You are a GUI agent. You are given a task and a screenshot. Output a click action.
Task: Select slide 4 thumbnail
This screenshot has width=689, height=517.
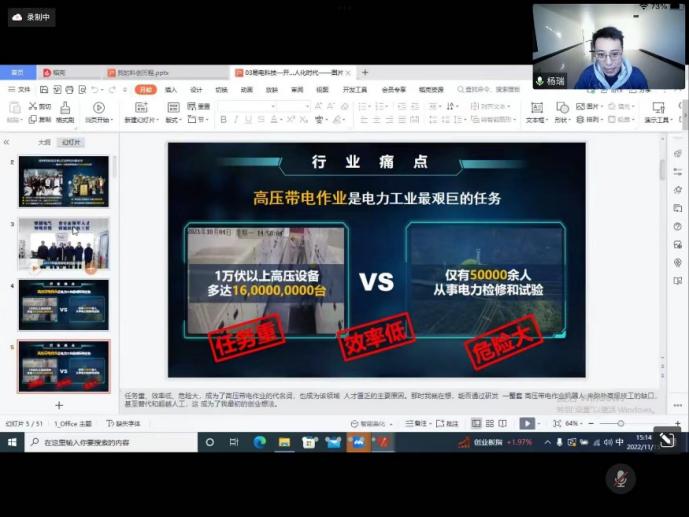63,305
